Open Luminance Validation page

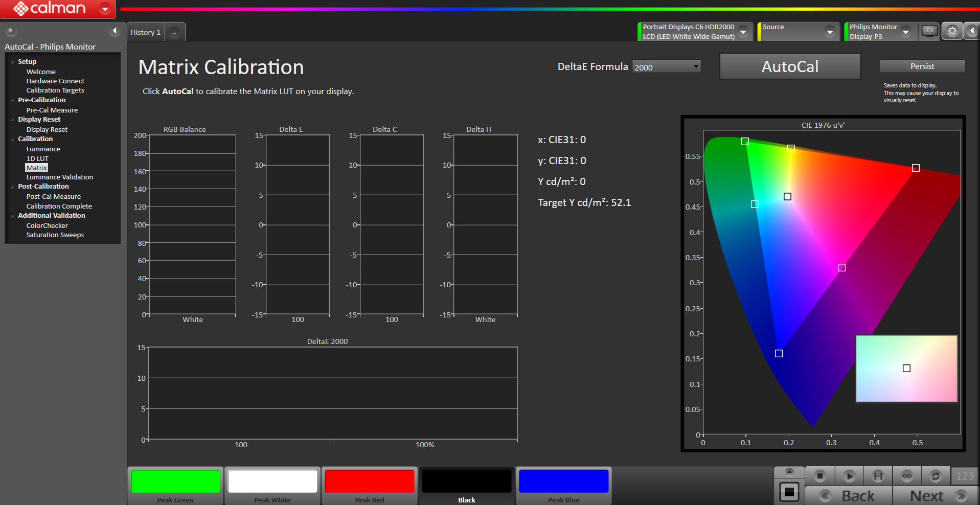point(60,177)
